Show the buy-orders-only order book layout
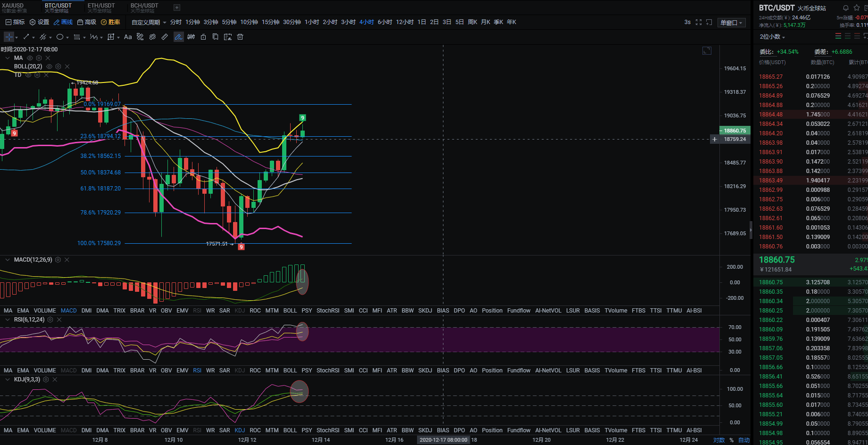Viewport: 868px width, 445px height. (x=848, y=36)
